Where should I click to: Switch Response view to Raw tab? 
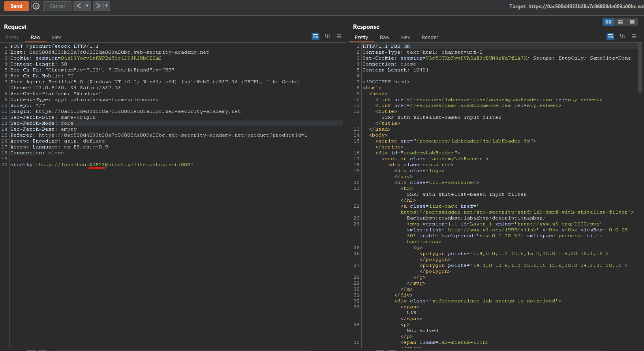coord(385,37)
